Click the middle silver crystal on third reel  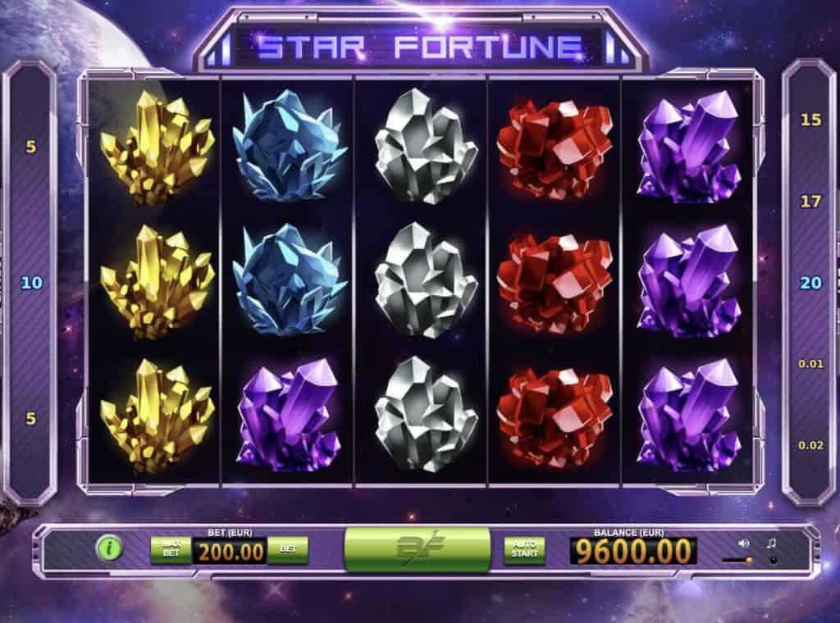pos(426,280)
